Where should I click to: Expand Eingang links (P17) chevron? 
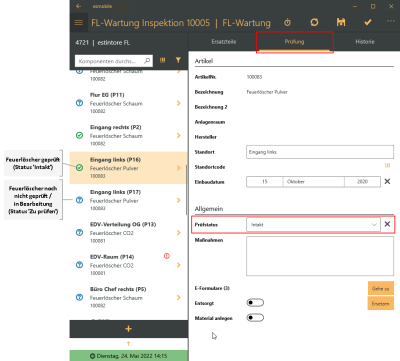click(179, 200)
